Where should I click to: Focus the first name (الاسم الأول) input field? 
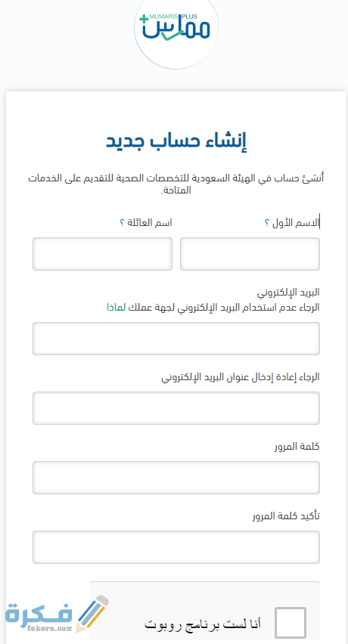[x=250, y=254]
